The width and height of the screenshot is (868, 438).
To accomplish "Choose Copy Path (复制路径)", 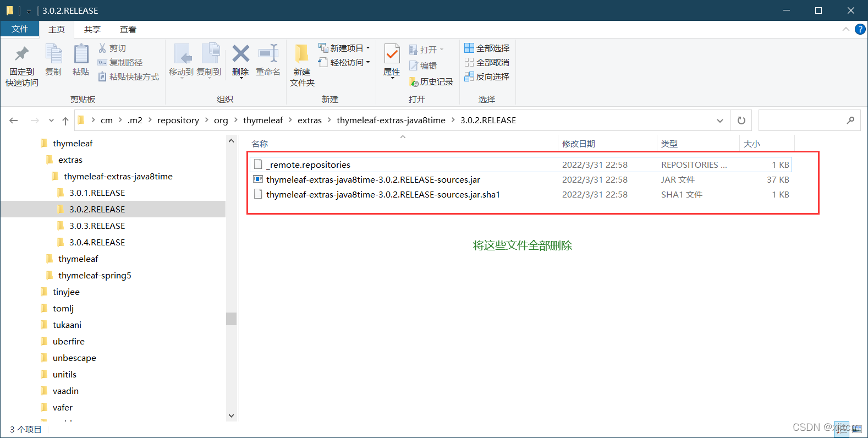I will (120, 63).
